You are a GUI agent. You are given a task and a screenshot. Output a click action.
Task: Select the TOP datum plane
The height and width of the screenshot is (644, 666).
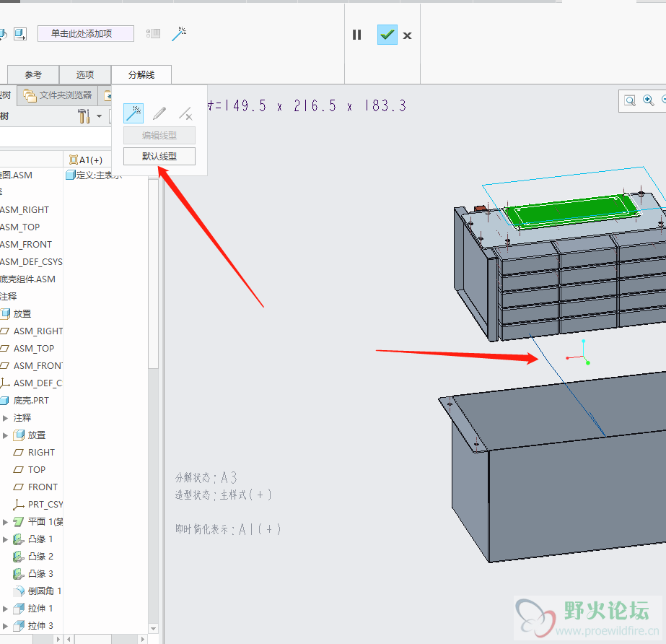(37, 470)
